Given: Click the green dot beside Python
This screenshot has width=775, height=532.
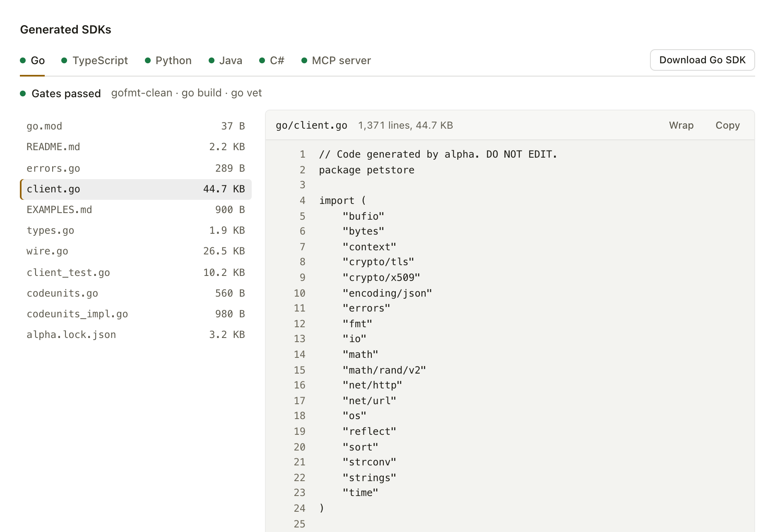Looking at the screenshot, I should click(x=148, y=60).
